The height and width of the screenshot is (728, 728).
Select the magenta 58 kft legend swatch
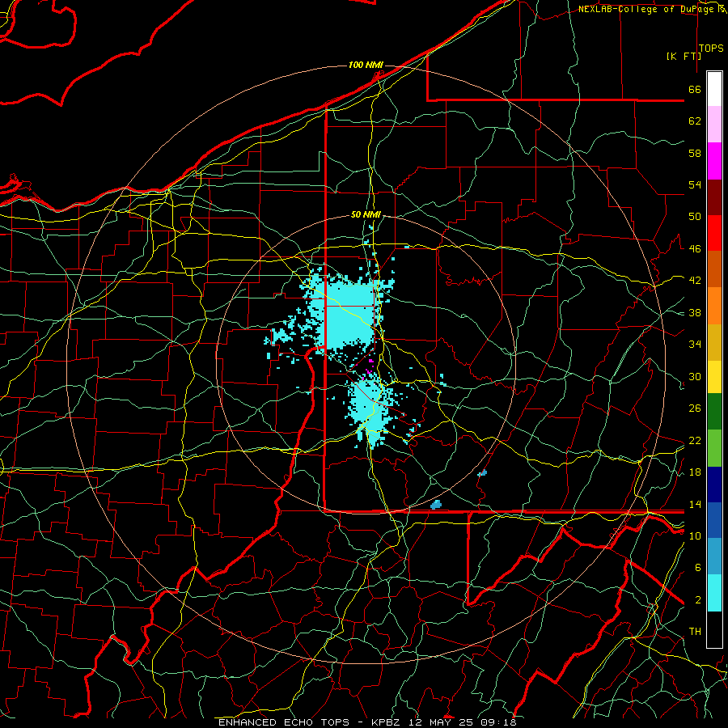coord(714,161)
